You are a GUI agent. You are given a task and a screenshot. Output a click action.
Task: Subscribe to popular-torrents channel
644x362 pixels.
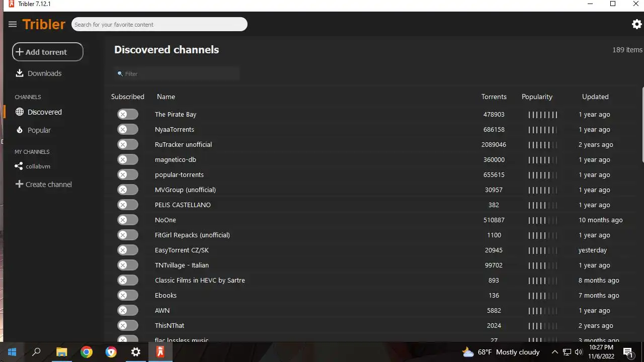click(128, 175)
